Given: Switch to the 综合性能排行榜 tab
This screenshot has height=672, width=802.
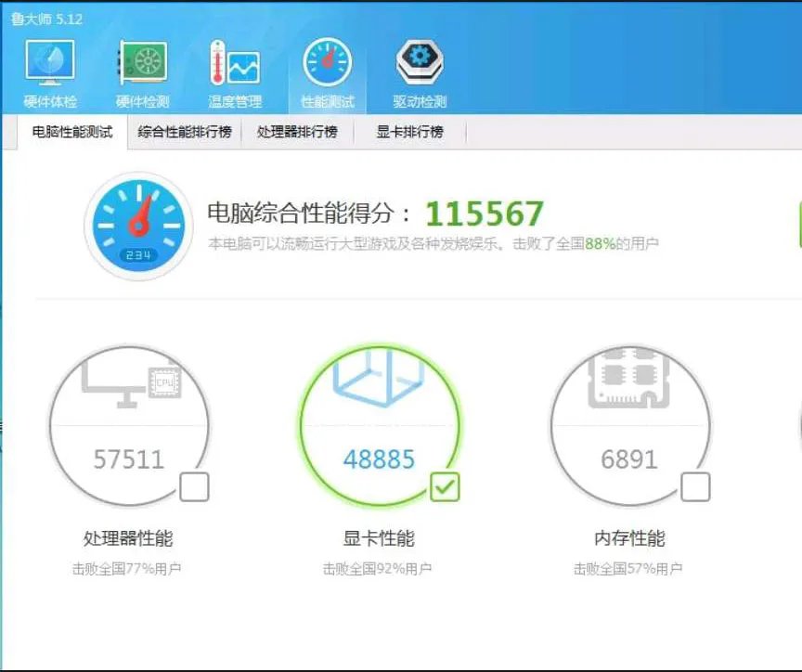Looking at the screenshot, I should click(x=184, y=132).
